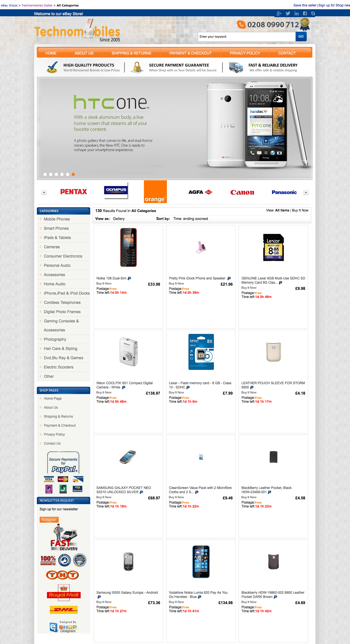
Task: Click the Pentax brand logo
Action: [x=74, y=192]
